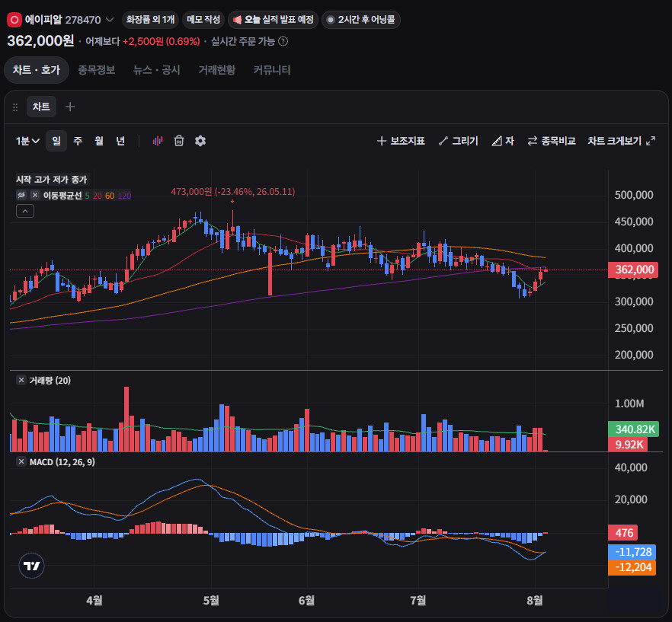Click the 메모 작성 button
672x622 pixels.
pos(203,20)
